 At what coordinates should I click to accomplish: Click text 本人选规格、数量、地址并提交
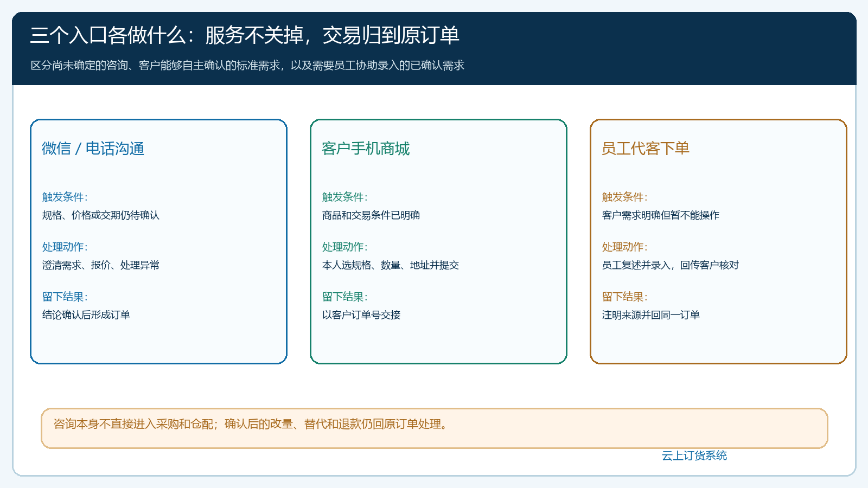pos(391,265)
